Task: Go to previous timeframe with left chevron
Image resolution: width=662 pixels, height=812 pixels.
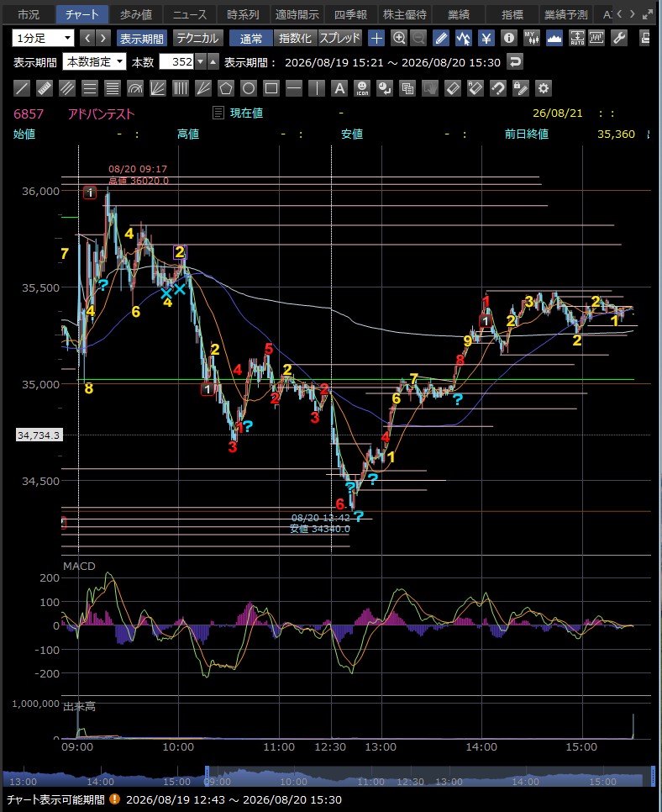Action: [x=88, y=39]
